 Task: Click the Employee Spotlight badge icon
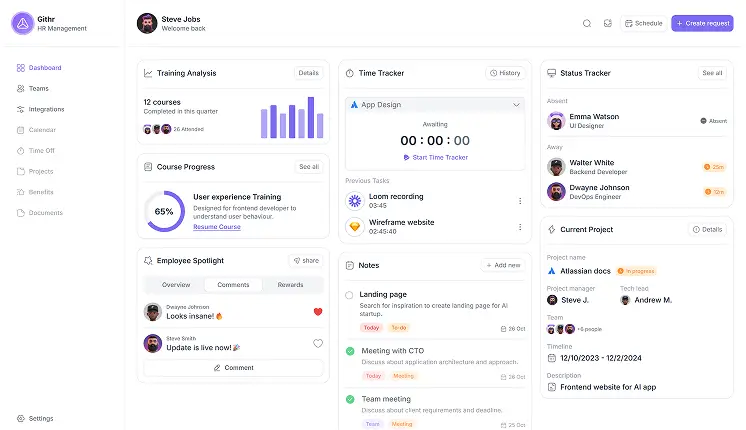tap(148, 261)
